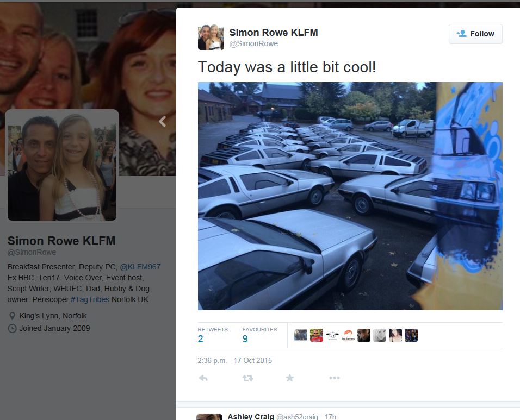Open the large sidebar profile picture
Screen dimensions: 520x420
click(x=62, y=165)
